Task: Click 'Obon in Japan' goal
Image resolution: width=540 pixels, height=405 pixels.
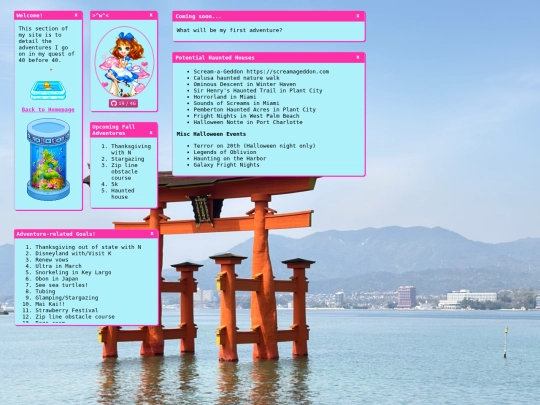Action: pos(56,279)
